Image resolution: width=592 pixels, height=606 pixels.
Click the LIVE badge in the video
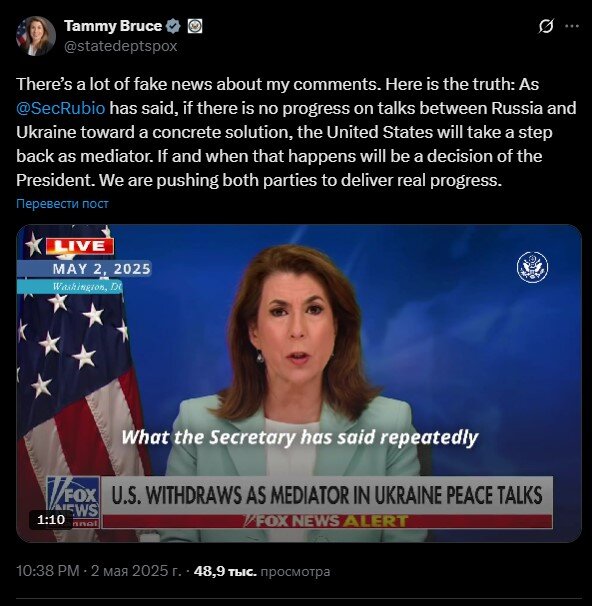(x=80, y=246)
